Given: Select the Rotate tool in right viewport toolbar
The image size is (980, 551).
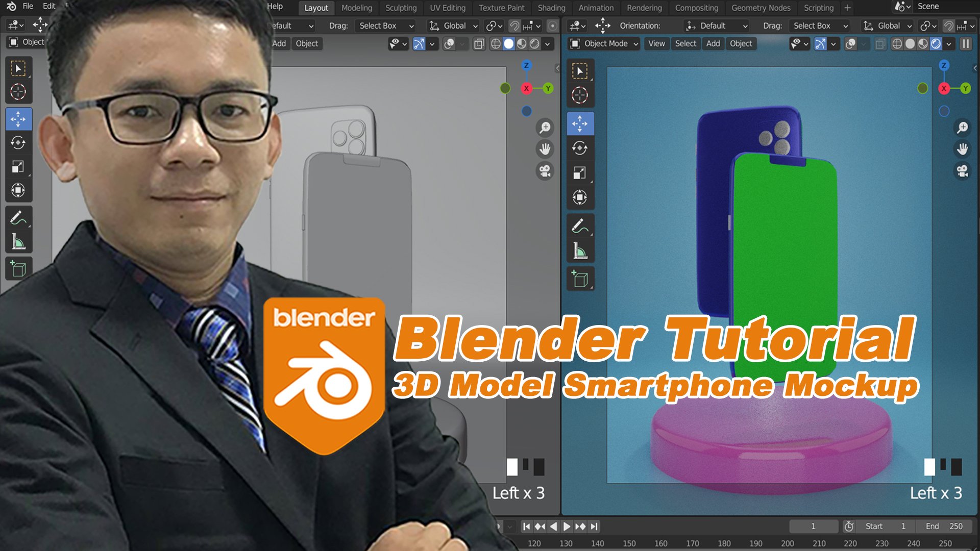Looking at the screenshot, I should pos(580,148).
